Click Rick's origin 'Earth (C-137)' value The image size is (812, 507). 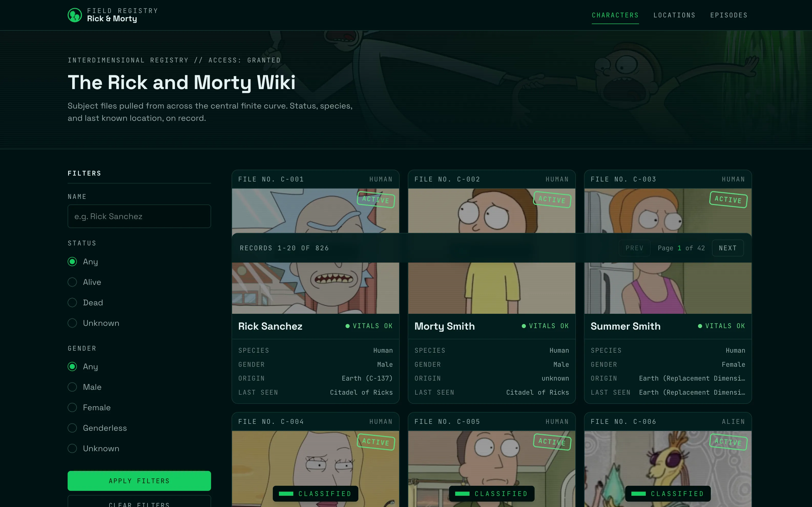point(367,378)
